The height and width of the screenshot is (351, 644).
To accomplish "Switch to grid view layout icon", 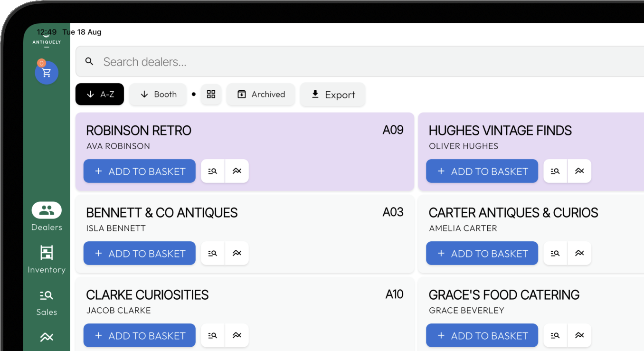I will coord(211,94).
